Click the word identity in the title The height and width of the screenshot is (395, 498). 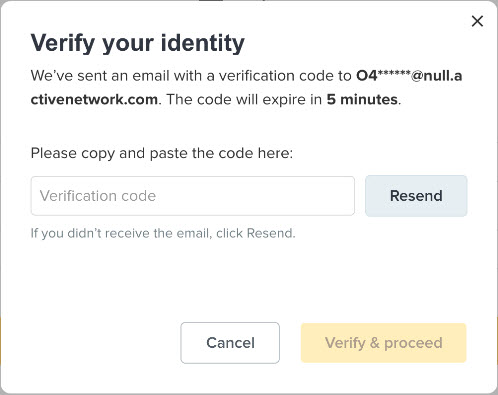tap(203, 43)
